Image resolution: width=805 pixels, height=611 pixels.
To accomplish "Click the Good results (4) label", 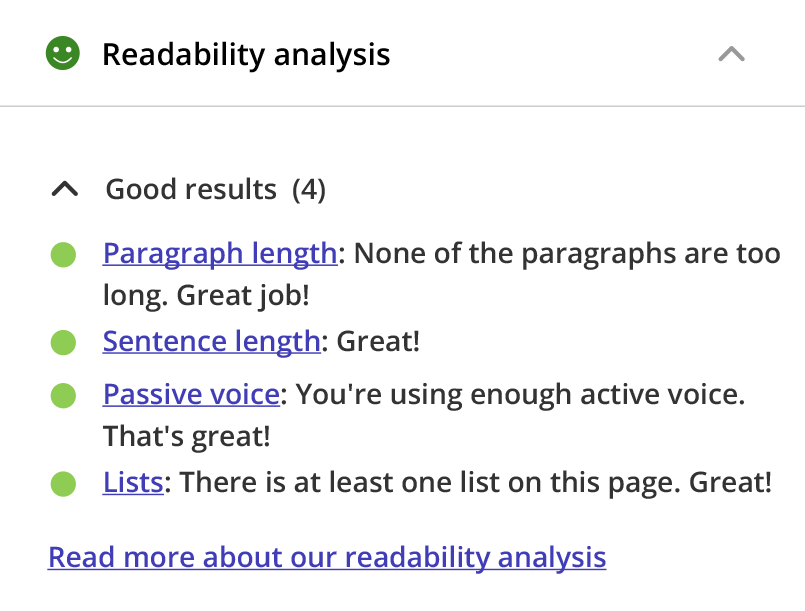I will point(214,188).
